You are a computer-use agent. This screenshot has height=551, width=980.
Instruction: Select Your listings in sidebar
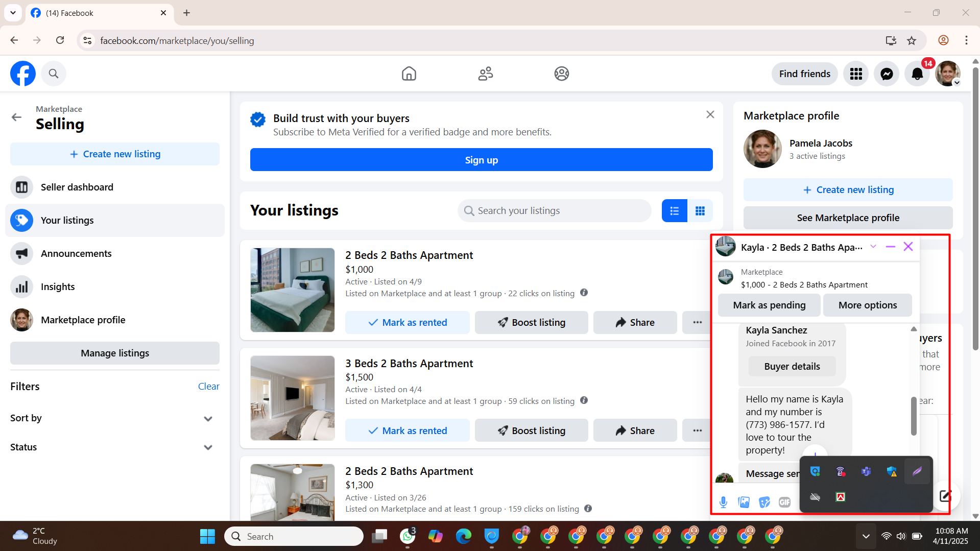[x=115, y=220]
